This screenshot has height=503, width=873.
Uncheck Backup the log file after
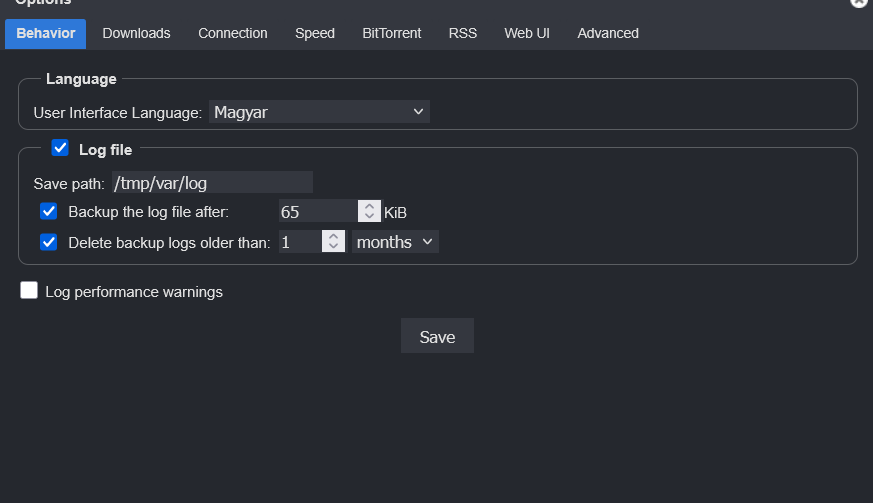click(x=48, y=211)
